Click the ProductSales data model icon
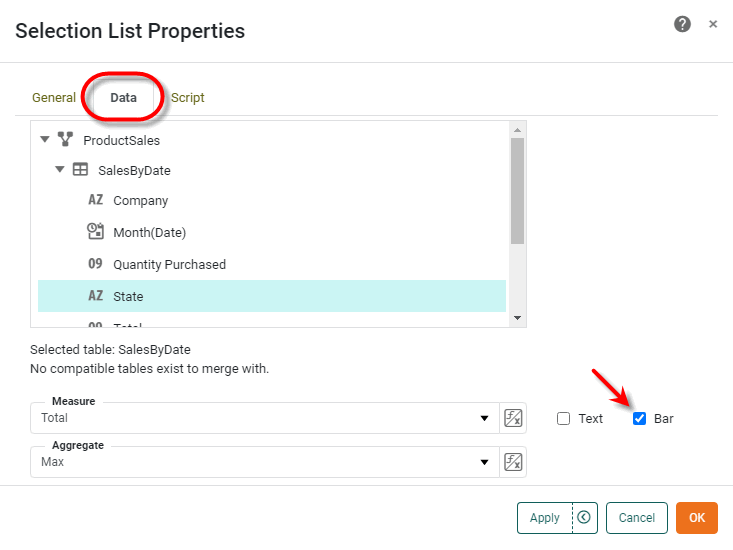733x550 pixels. [x=66, y=140]
